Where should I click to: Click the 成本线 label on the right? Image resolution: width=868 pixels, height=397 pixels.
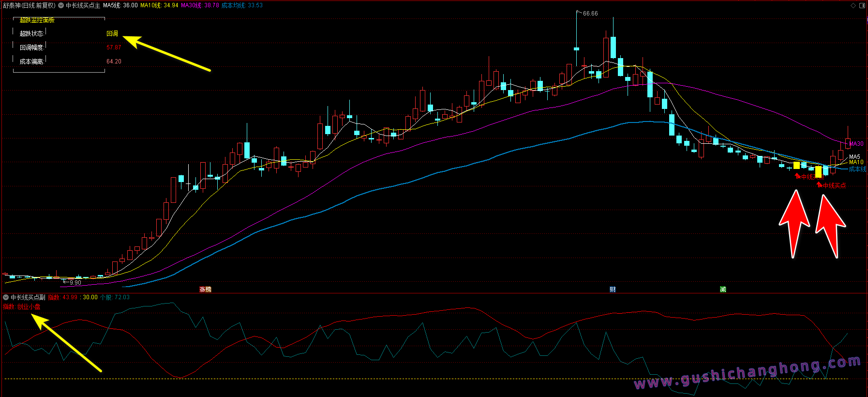pyautogui.click(x=857, y=169)
